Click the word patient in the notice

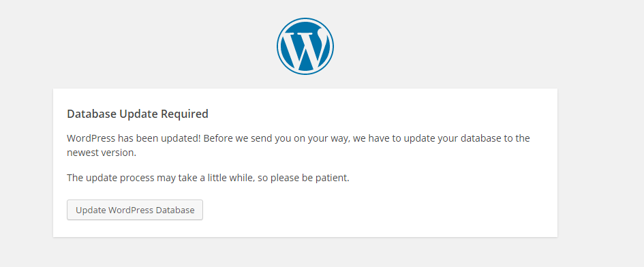(334, 178)
